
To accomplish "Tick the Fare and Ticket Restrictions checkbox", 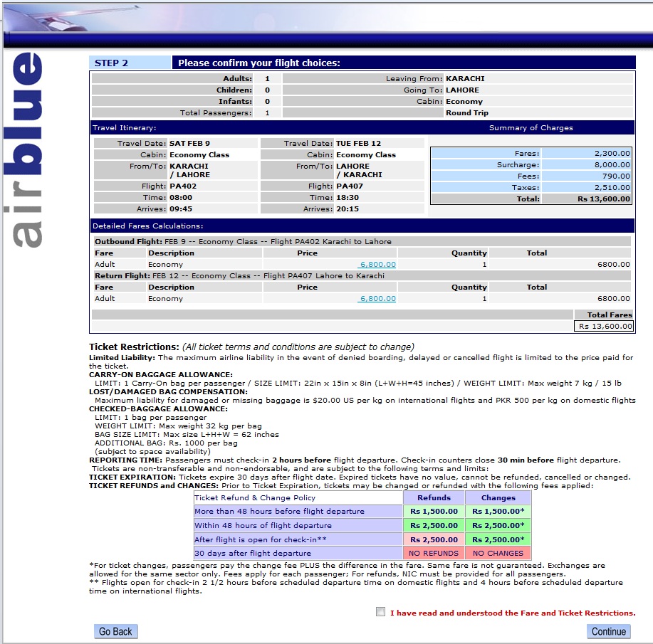I will (x=381, y=612).
